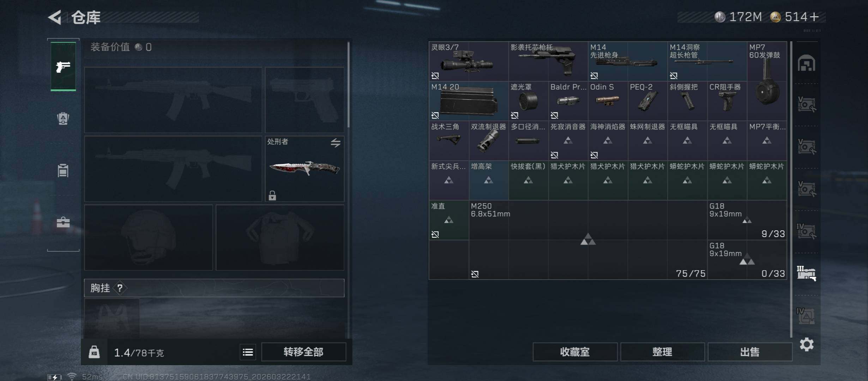
Task: Swap melee weapon using the 处刑者 arrows
Action: [x=336, y=143]
